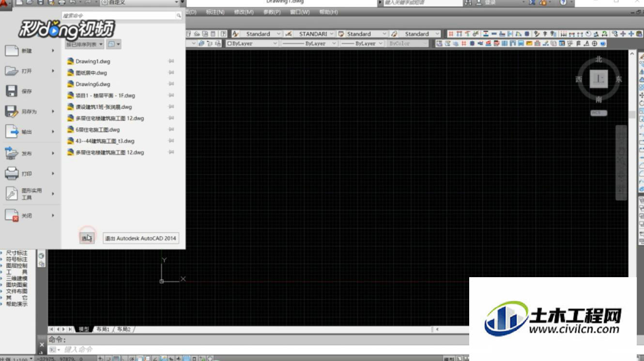This screenshot has width=644, height=361.
Task: Open the workspace 自定义 dropdown
Action: click(x=139, y=2)
